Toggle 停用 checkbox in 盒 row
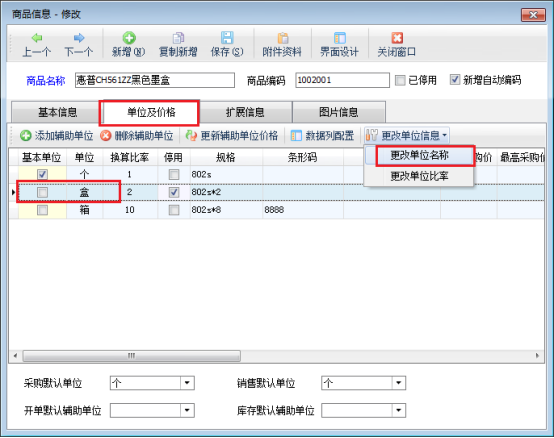 (174, 192)
